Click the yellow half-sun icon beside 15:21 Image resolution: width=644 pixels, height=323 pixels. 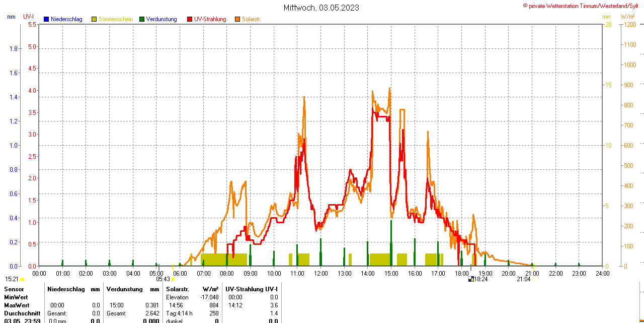[22, 279]
